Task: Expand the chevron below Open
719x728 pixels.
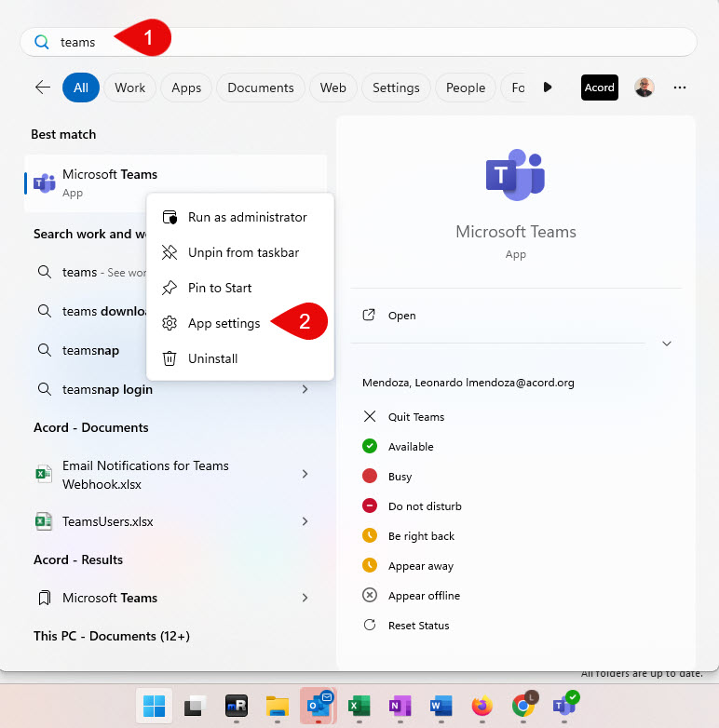Action: pos(667,344)
